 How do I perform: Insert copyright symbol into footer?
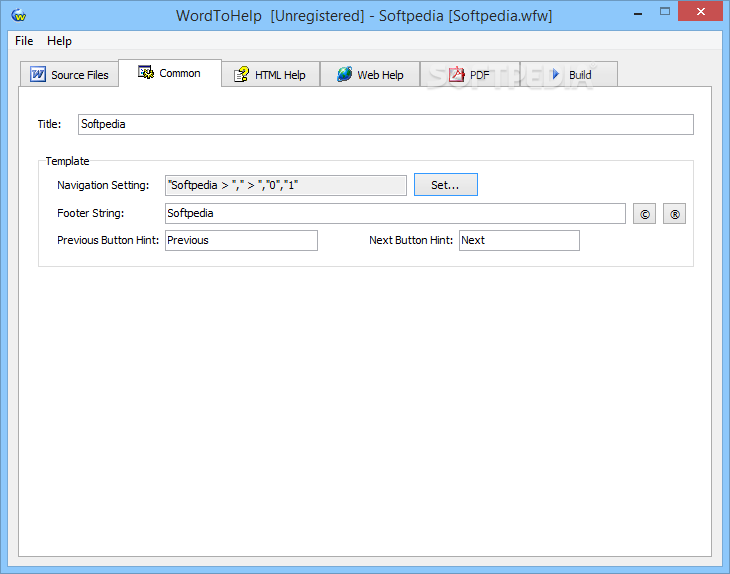[644, 214]
